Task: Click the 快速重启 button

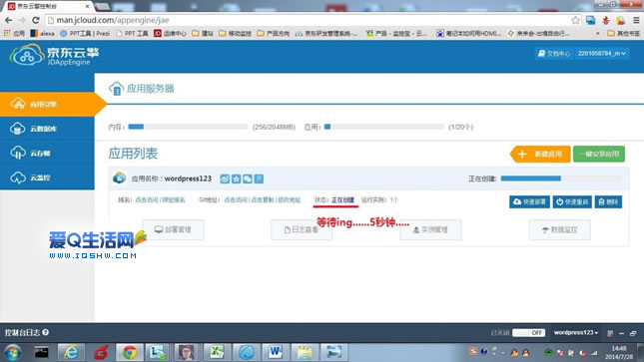Action: (x=572, y=201)
